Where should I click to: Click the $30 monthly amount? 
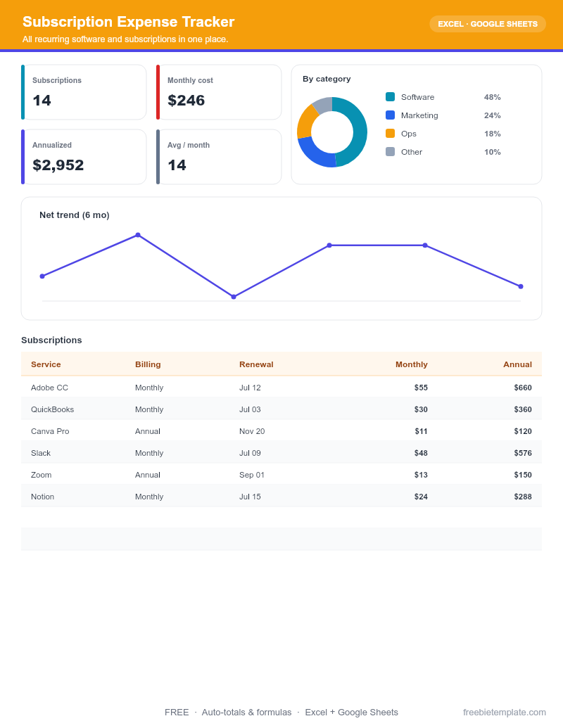(421, 409)
